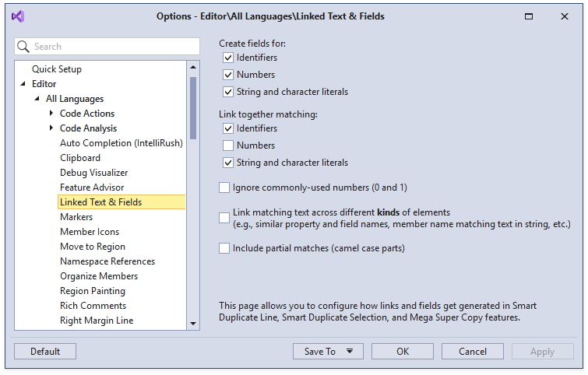Uncheck Identifiers under Create fields for
Screen dimensions: 588x375
click(228, 58)
